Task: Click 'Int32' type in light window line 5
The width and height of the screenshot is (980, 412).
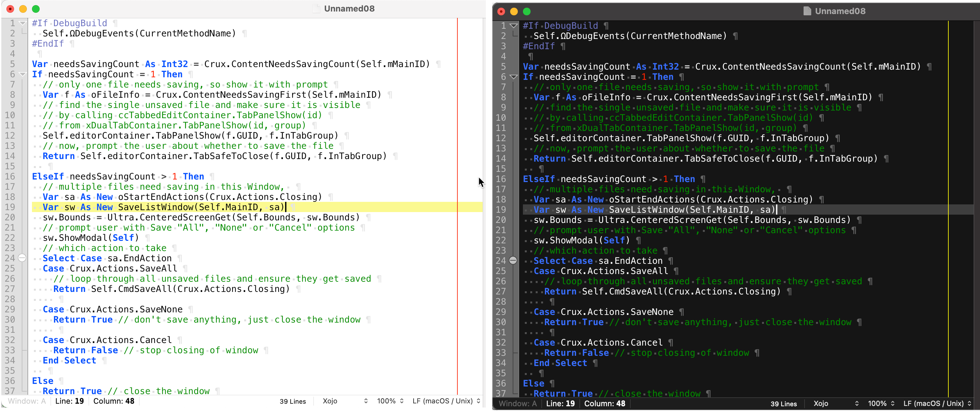Action: pos(175,64)
